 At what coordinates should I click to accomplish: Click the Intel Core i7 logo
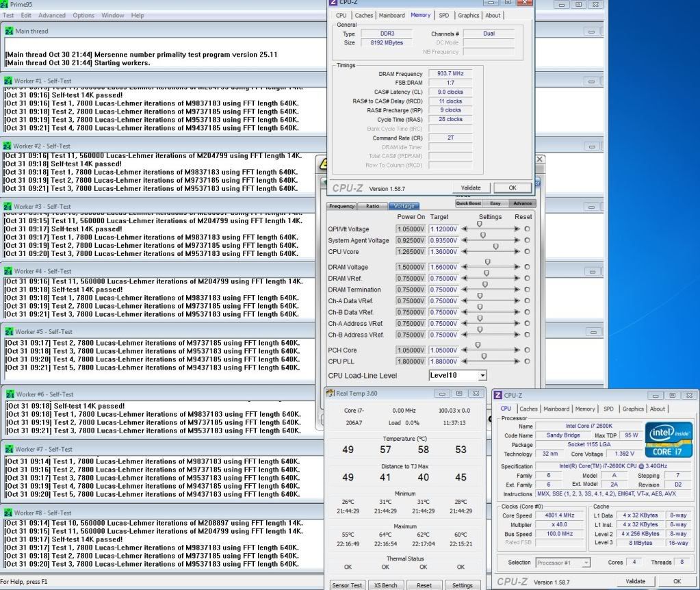(x=669, y=440)
